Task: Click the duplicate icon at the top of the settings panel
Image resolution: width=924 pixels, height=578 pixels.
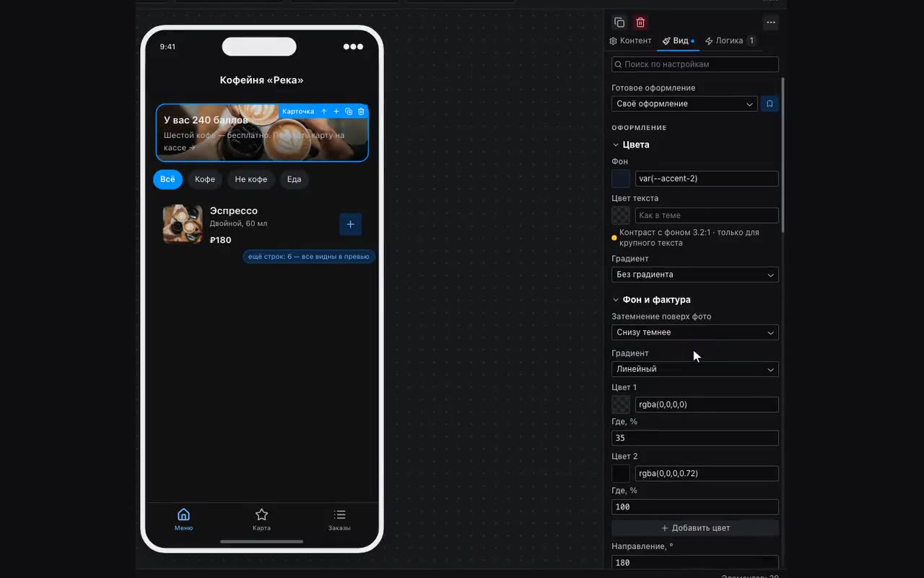Action: 619,22
